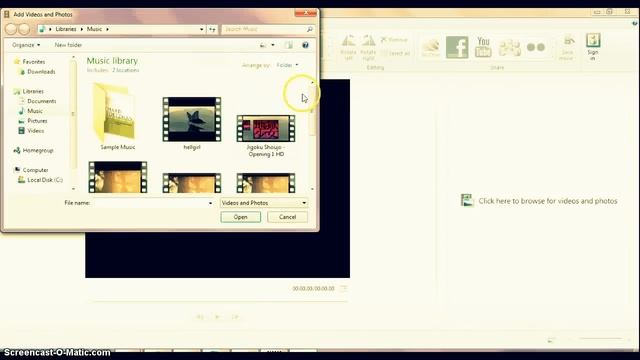Screen dimensions: 640x360
Task: Click the refresh button beside address bar
Action: [212, 29]
